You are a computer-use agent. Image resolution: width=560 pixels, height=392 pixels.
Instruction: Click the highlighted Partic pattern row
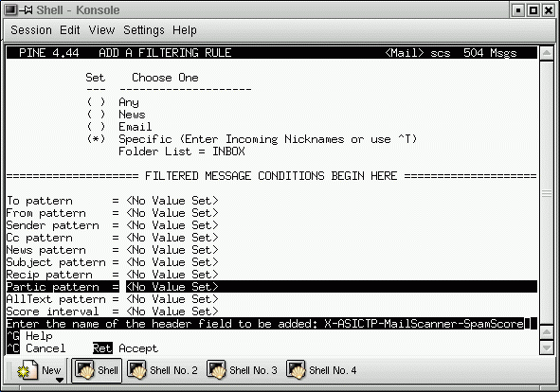[x=272, y=287]
